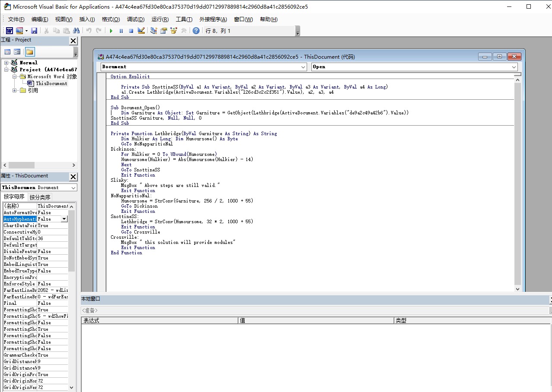This screenshot has width=552, height=392.
Task: Click the 类型 column header
Action: point(473,320)
